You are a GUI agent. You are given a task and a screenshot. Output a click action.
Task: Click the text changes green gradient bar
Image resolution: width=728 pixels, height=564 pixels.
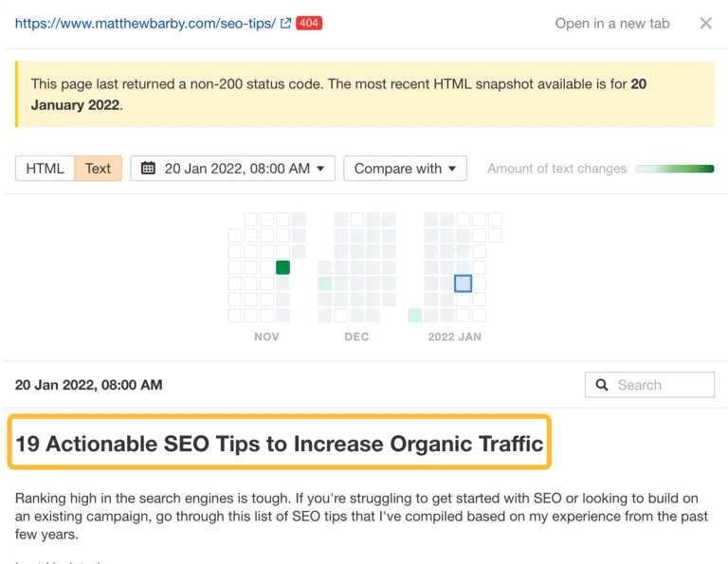click(675, 169)
